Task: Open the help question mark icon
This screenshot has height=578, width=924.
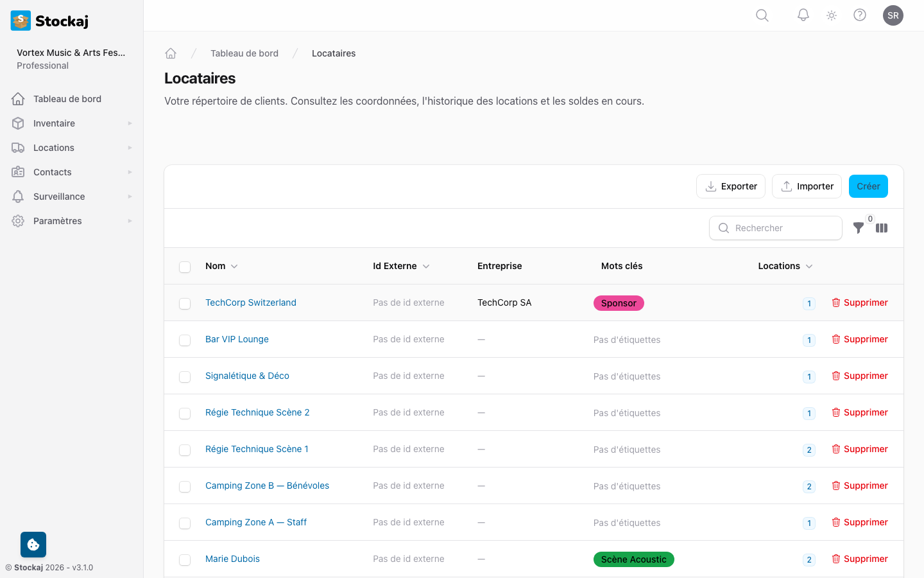Action: tap(860, 15)
